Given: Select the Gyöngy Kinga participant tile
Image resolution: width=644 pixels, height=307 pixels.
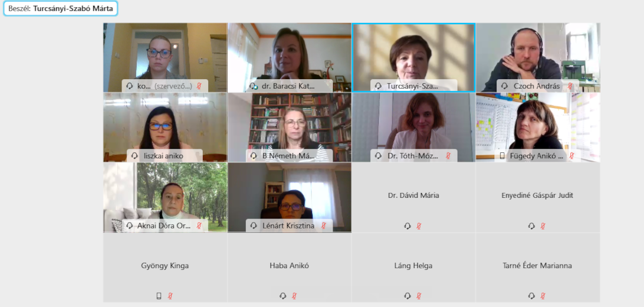Looking at the screenshot, I should [x=165, y=267].
